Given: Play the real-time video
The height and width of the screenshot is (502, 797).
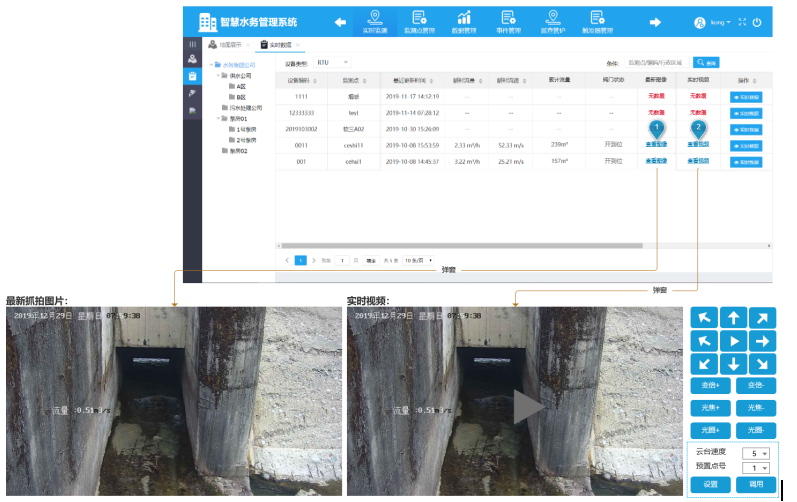Looking at the screenshot, I should [529, 407].
